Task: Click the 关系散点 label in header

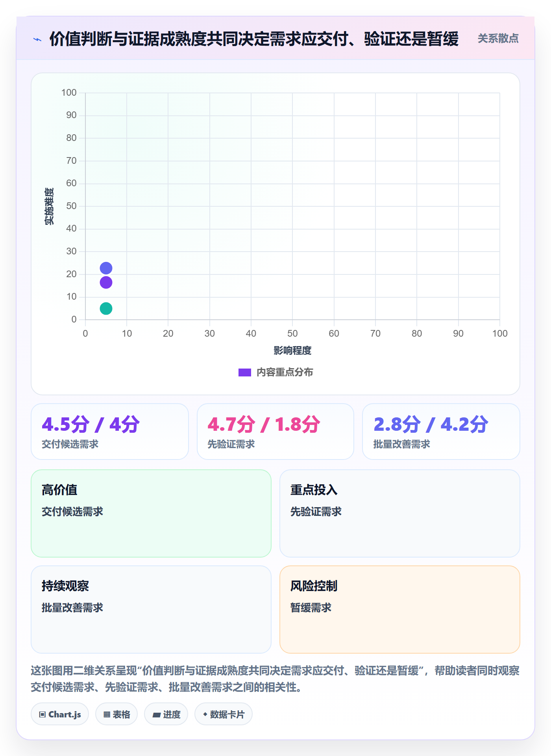Action: (x=498, y=39)
